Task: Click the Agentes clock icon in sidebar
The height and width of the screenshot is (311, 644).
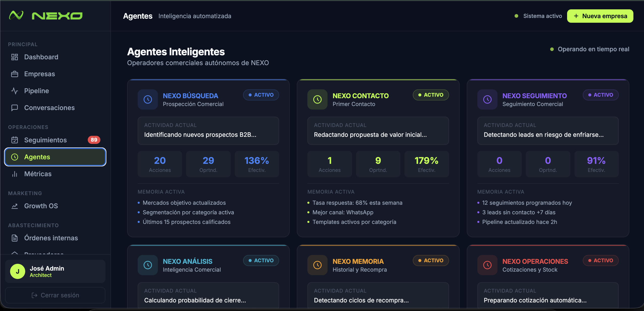Action: tap(15, 157)
